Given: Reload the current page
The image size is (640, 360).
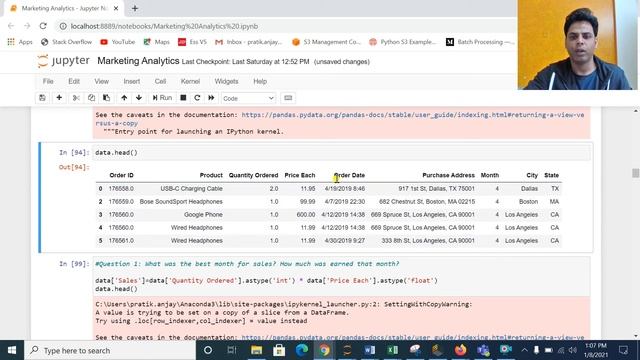Looking at the screenshot, I should pos(43,26).
